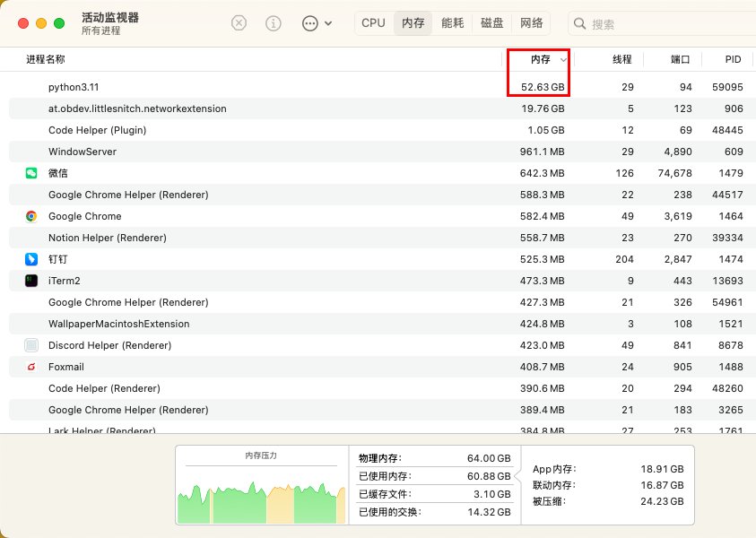
Task: Switch to the 内存 tab
Action: point(413,23)
